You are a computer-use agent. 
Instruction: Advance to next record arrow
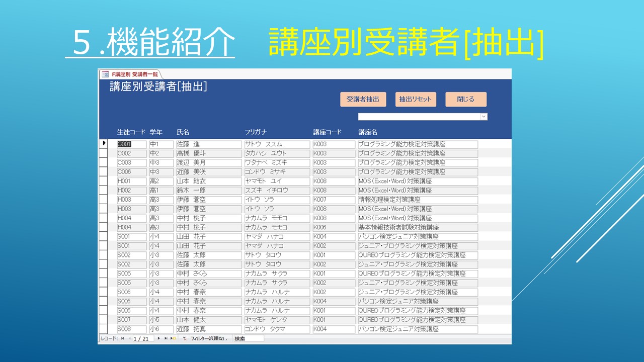pyautogui.click(x=159, y=339)
